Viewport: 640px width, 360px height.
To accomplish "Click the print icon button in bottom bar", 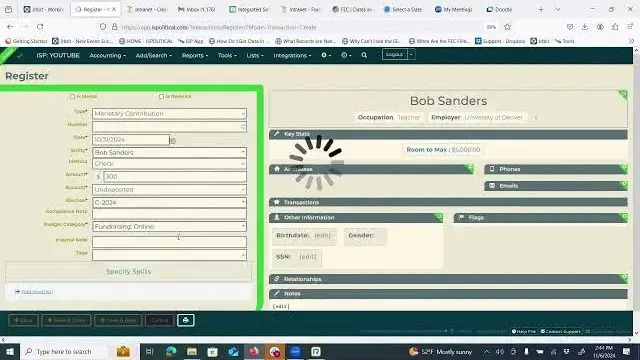I will (186, 320).
